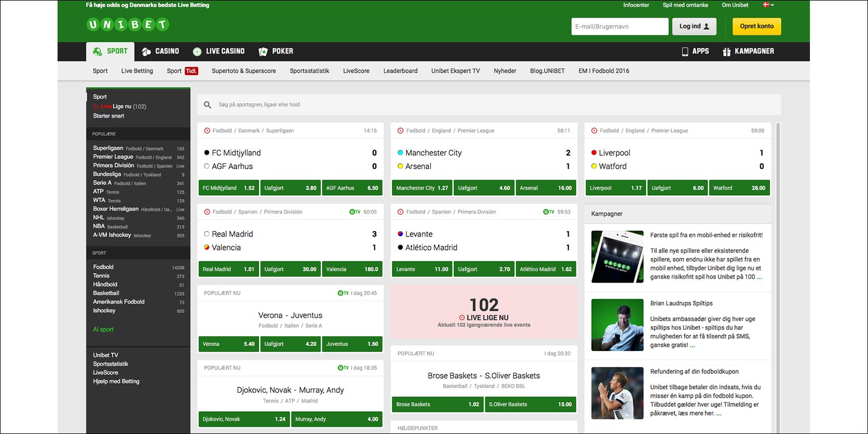Bet on Real Madrid at 1.01
The width and height of the screenshot is (868, 434).
228,270
